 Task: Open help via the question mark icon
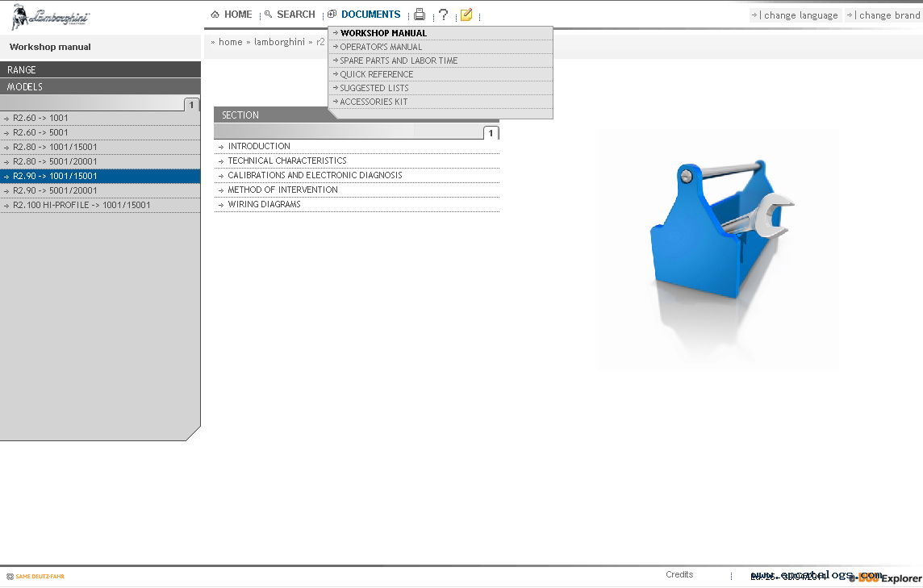(444, 15)
